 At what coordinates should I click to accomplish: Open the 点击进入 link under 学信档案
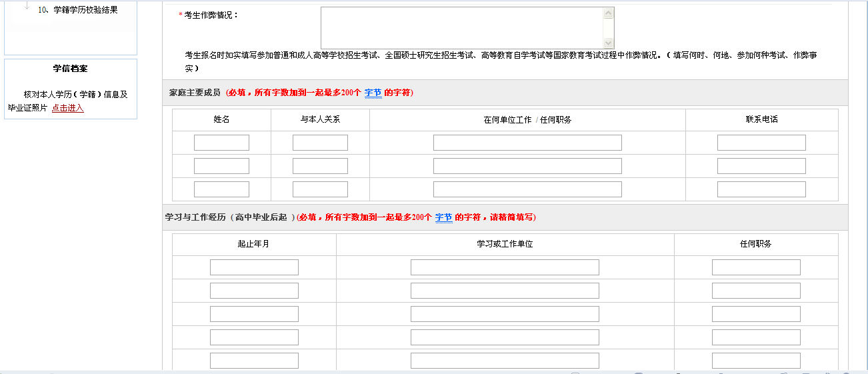(68, 108)
